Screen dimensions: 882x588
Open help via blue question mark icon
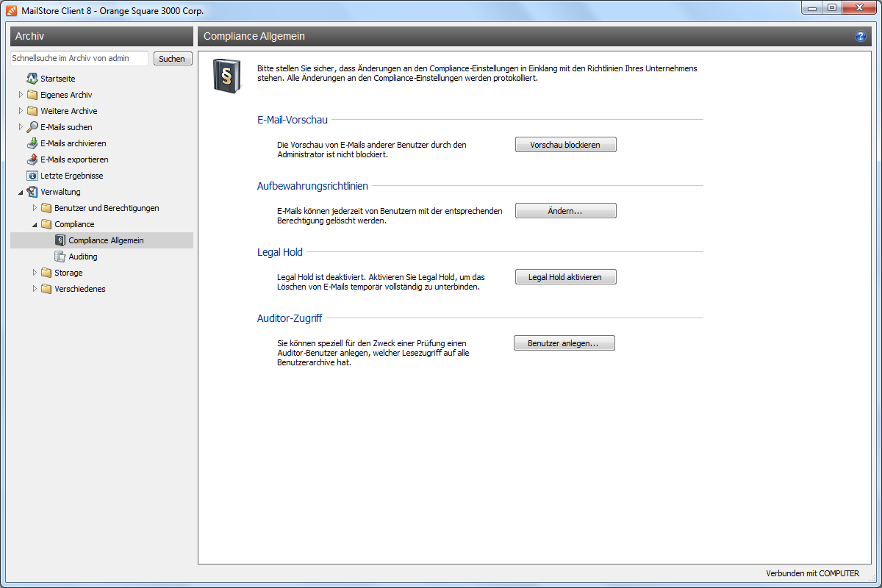coord(860,36)
